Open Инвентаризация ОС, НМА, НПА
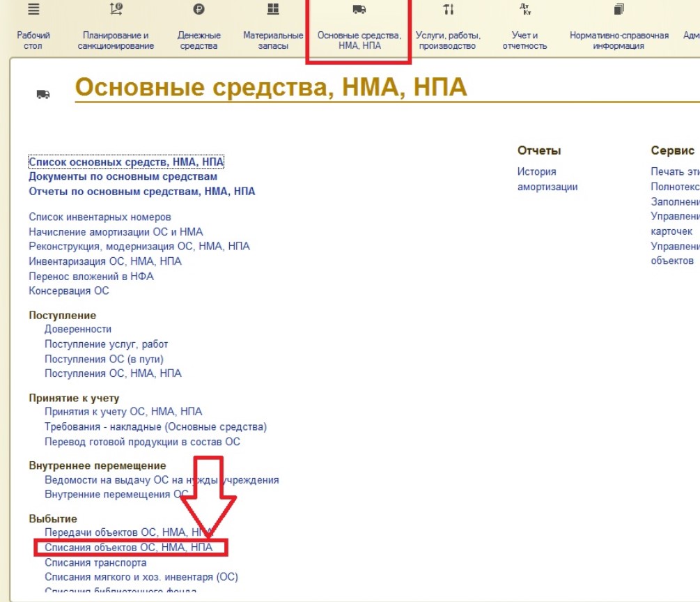Viewport: 700px width, 602px height. (x=105, y=261)
